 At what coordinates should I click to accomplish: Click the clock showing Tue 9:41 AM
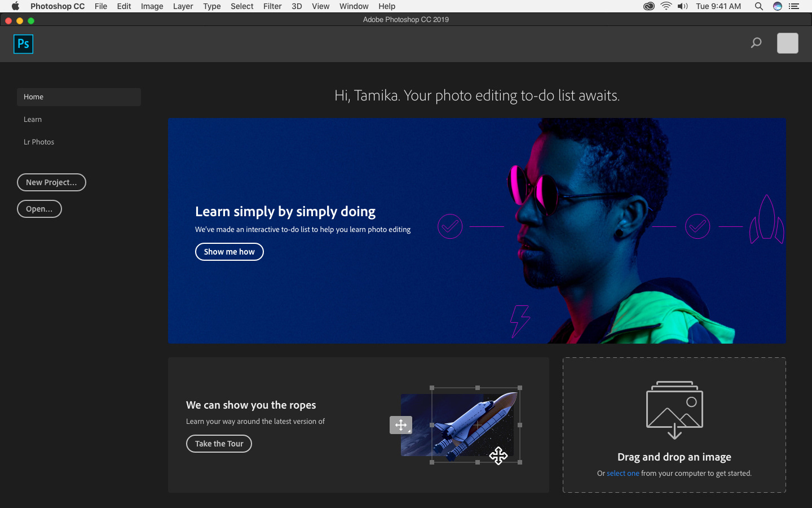point(718,6)
